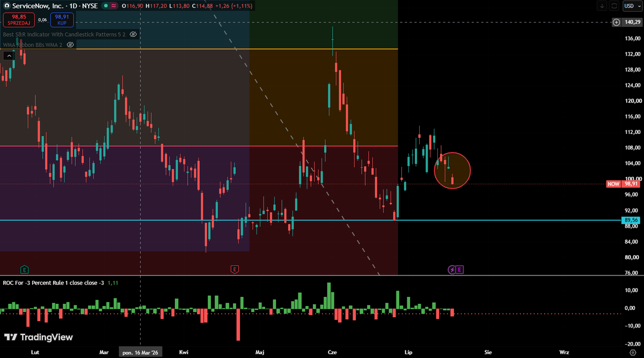
Task: Click the 76,00 price scale label
Action: pyautogui.click(x=632, y=273)
